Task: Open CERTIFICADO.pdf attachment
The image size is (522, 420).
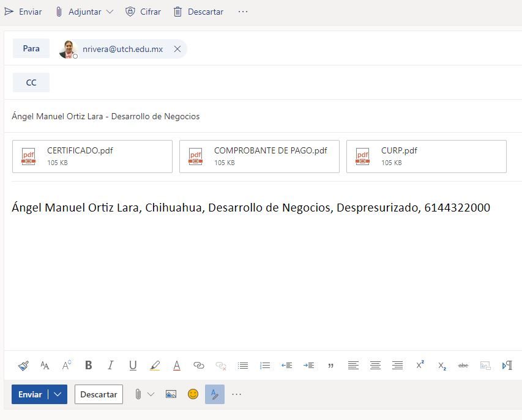Action: tap(92, 157)
